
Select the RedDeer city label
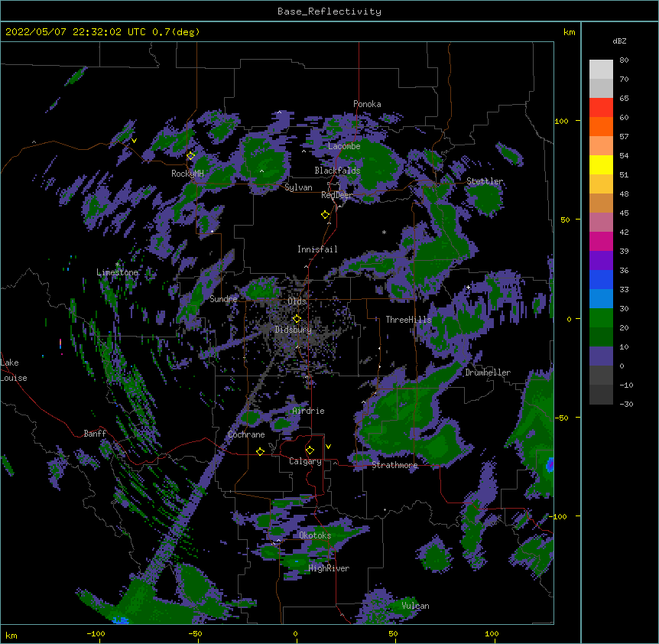[x=337, y=195]
